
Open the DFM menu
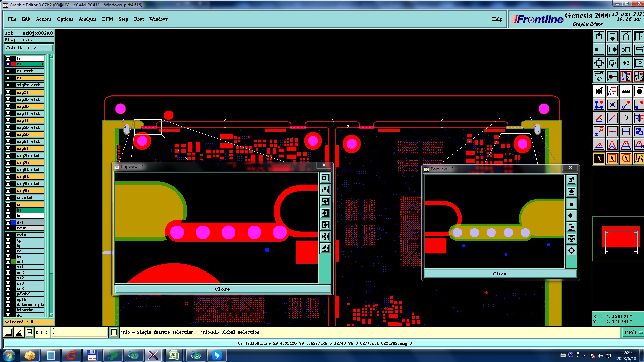click(107, 19)
